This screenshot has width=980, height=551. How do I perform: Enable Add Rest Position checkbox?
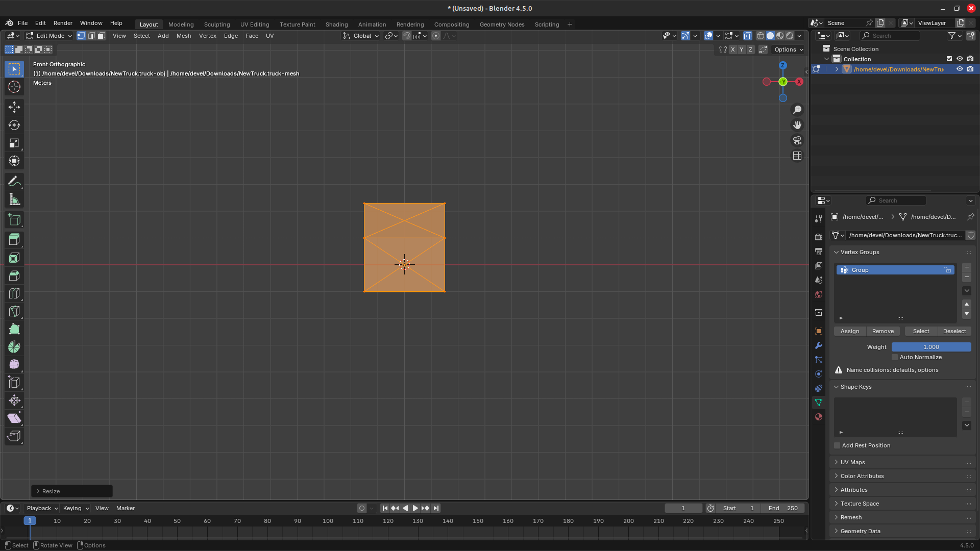click(837, 445)
